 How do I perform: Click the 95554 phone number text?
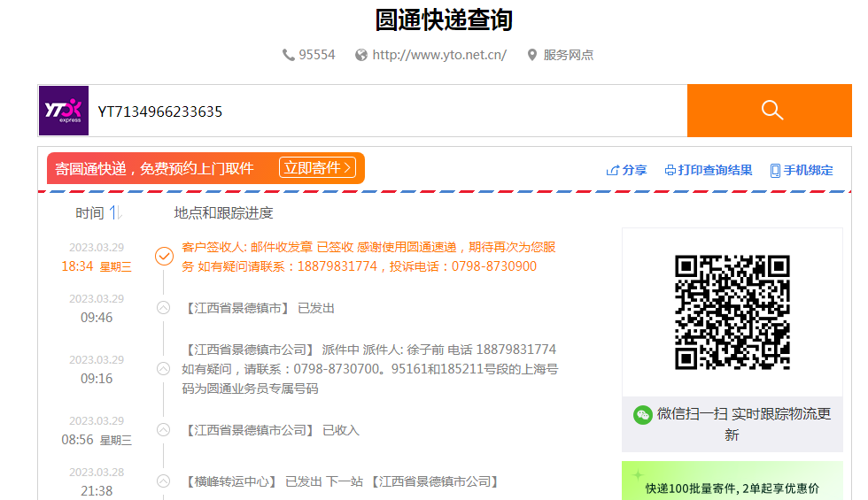(x=317, y=55)
